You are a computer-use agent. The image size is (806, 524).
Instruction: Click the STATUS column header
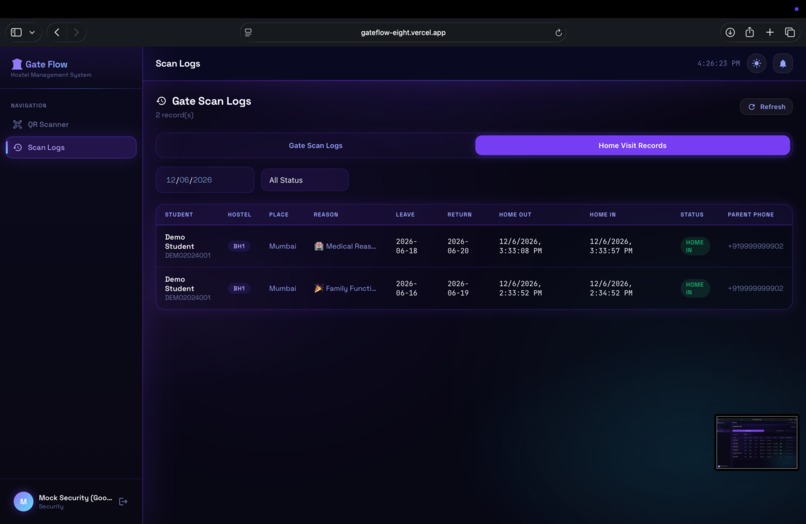coord(692,214)
